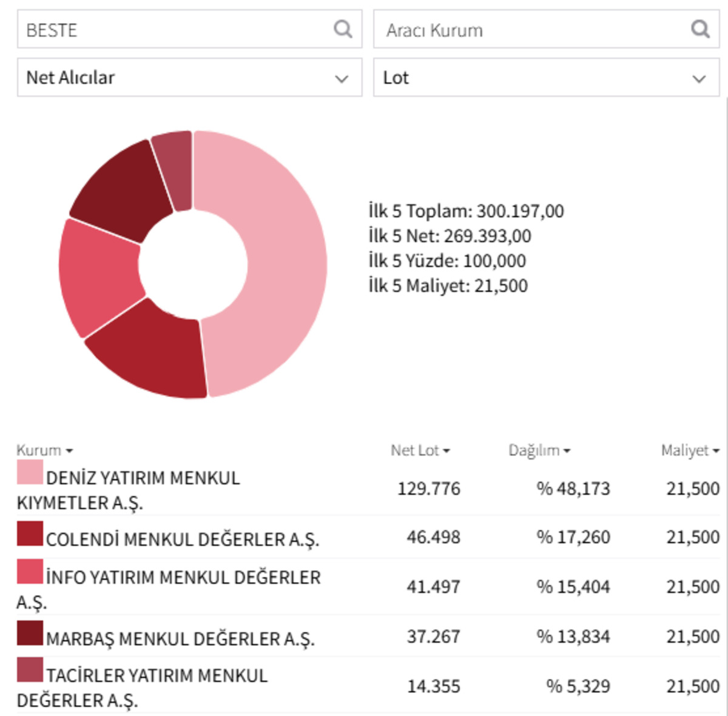Click the net lot value 41.497
This screenshot has height=716, width=728.
tap(433, 587)
